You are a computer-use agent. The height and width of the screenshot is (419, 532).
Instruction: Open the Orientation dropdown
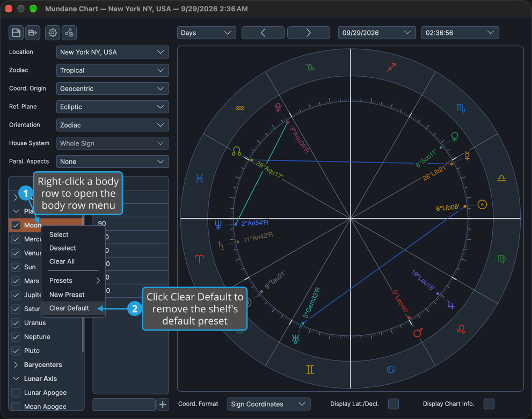(113, 125)
